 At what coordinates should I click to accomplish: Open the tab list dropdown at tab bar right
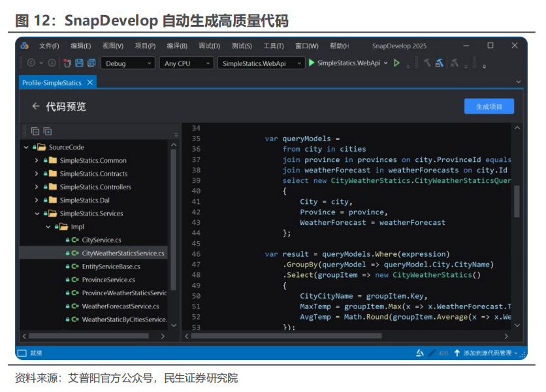(x=519, y=82)
